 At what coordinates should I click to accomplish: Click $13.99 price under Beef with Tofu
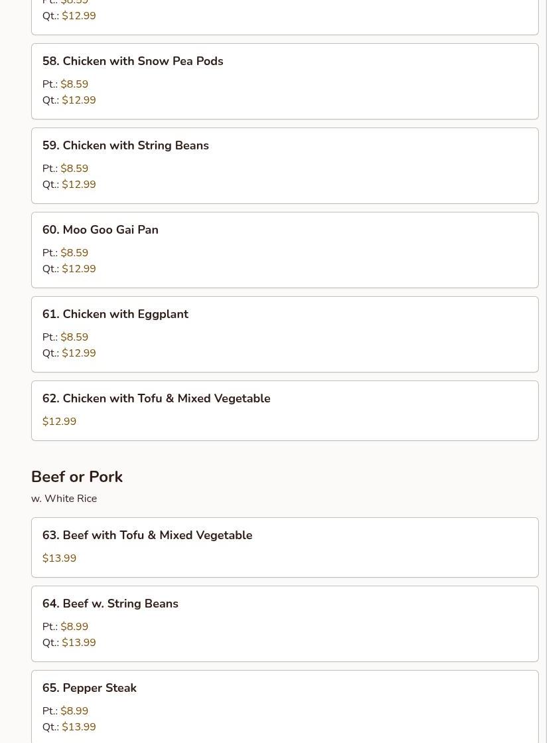pyautogui.click(x=59, y=558)
